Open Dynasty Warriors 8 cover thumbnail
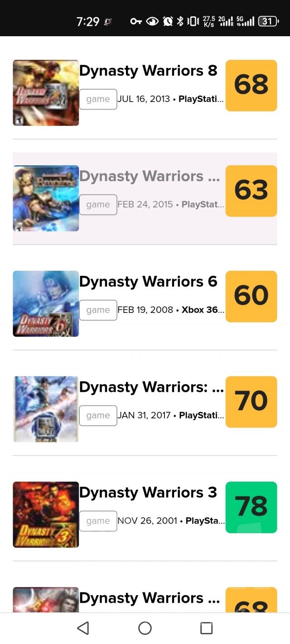The width and height of the screenshot is (290, 644). [x=46, y=93]
